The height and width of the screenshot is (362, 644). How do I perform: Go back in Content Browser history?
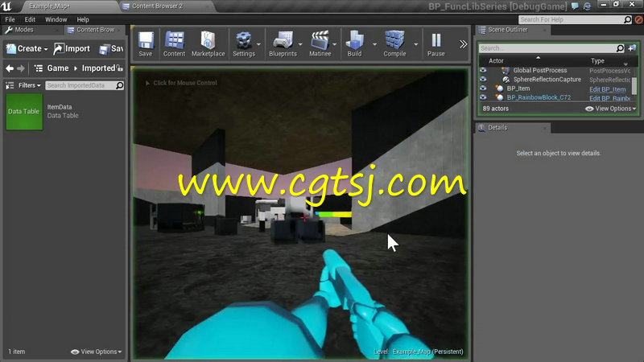10,68
